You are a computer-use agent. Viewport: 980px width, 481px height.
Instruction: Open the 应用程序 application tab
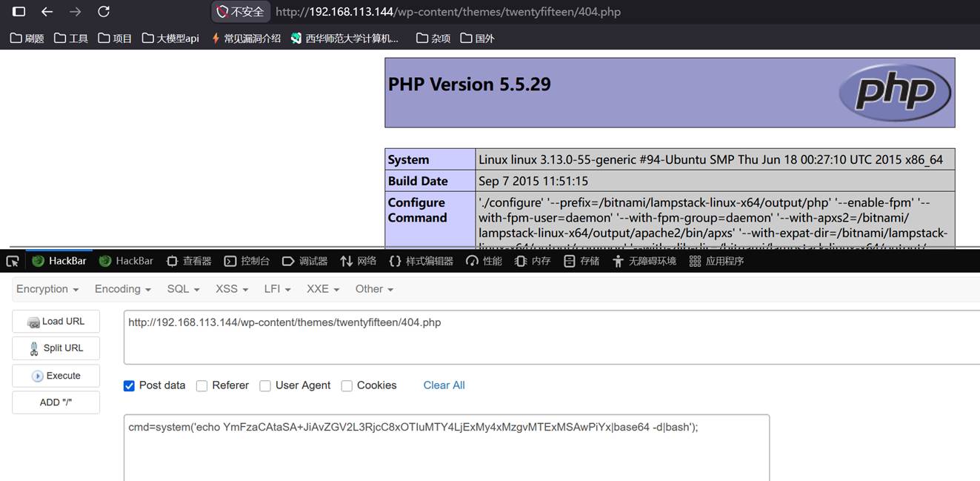click(716, 261)
